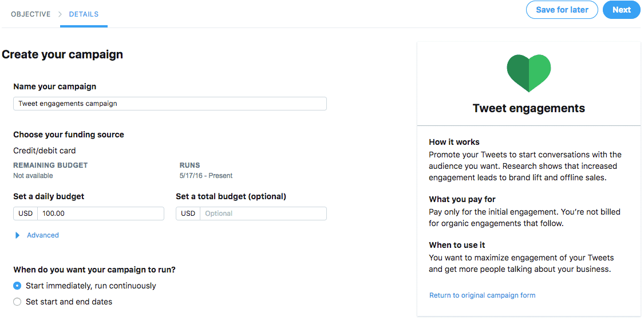Click the Tweet engagements panel title
Image resolution: width=644 pixels, height=320 pixels.
coord(528,108)
